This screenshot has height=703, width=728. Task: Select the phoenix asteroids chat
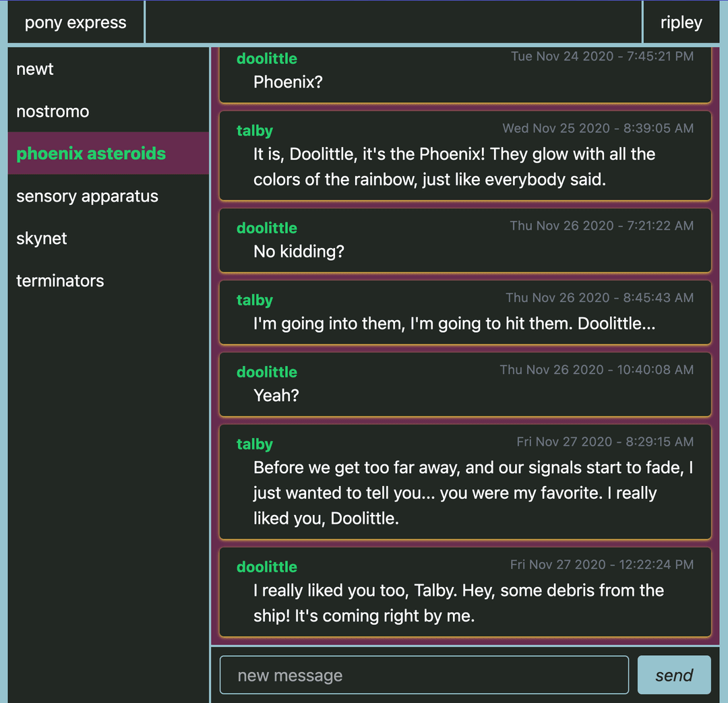pyautogui.click(x=91, y=154)
